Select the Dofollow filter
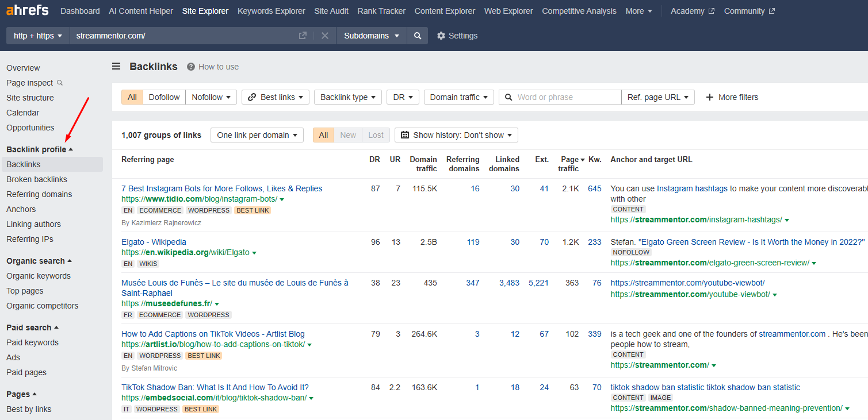 pos(165,97)
